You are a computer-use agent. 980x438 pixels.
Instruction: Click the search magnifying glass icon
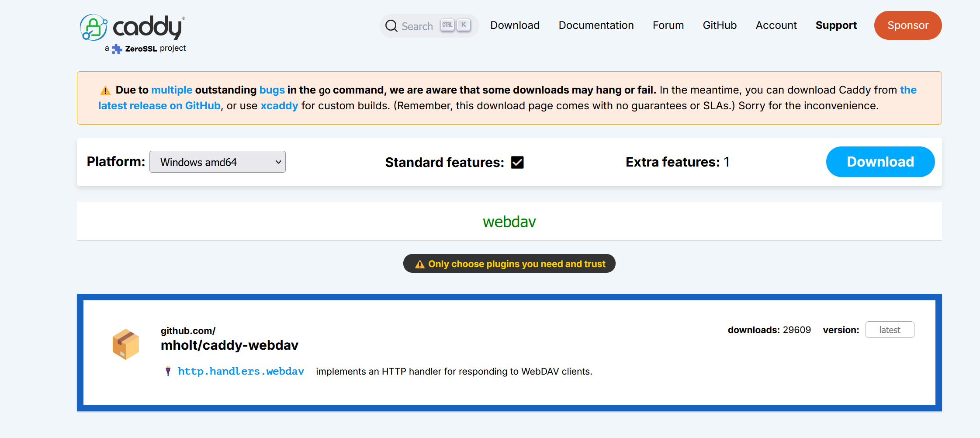[x=391, y=26]
